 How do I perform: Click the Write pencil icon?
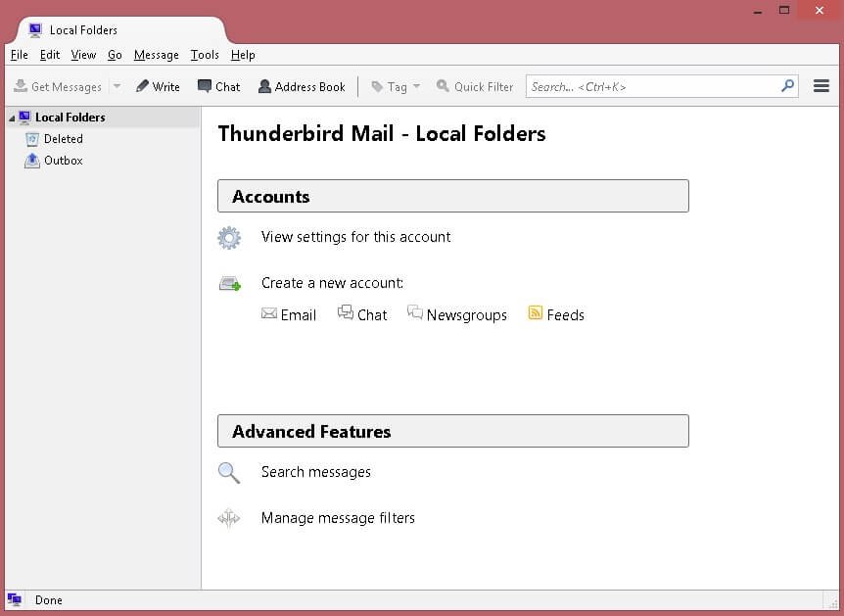142,86
